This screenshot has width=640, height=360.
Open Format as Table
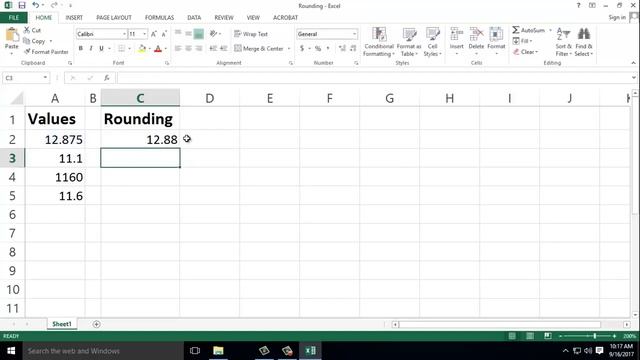[409, 42]
